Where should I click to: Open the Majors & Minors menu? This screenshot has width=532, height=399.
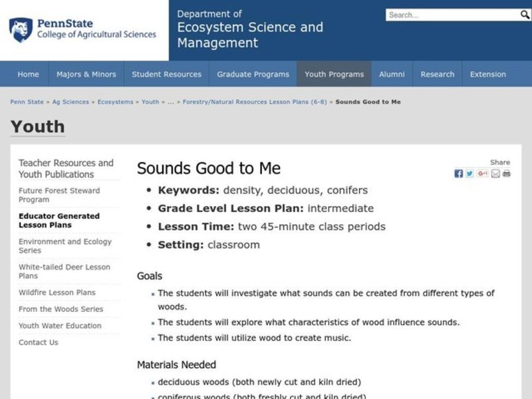click(x=86, y=74)
